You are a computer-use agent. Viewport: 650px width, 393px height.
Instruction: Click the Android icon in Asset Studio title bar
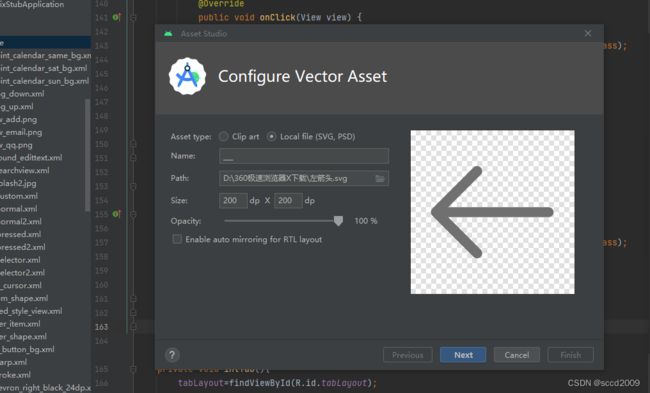(x=168, y=34)
